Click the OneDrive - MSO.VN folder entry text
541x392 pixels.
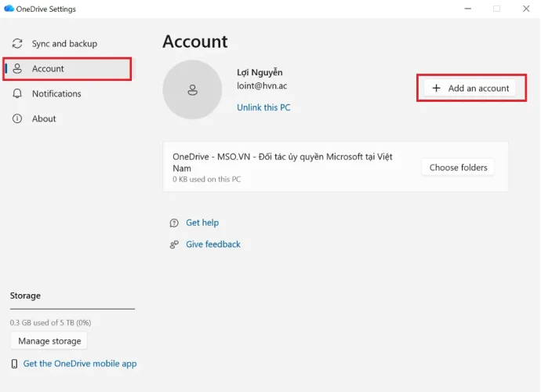coord(282,162)
